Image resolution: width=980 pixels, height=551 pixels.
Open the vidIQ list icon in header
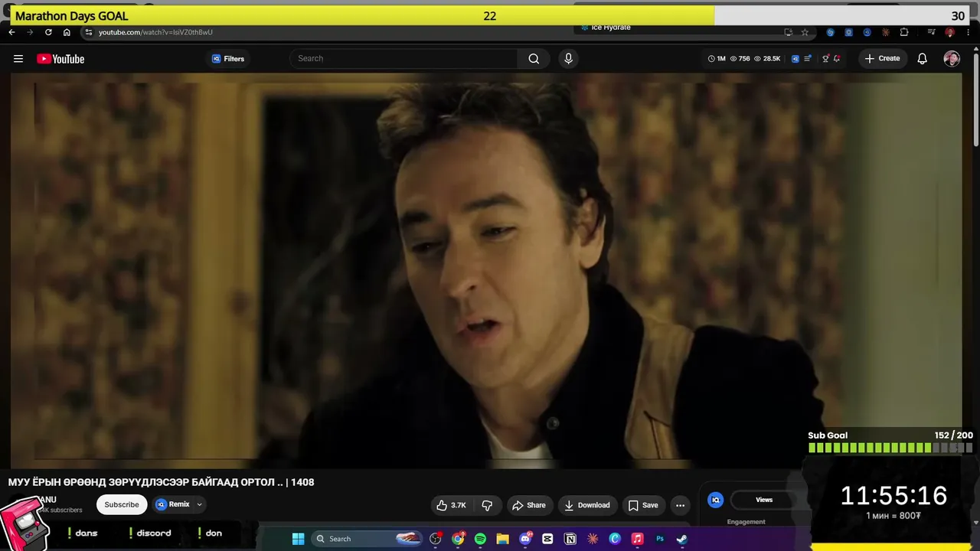pyautogui.click(x=808, y=59)
